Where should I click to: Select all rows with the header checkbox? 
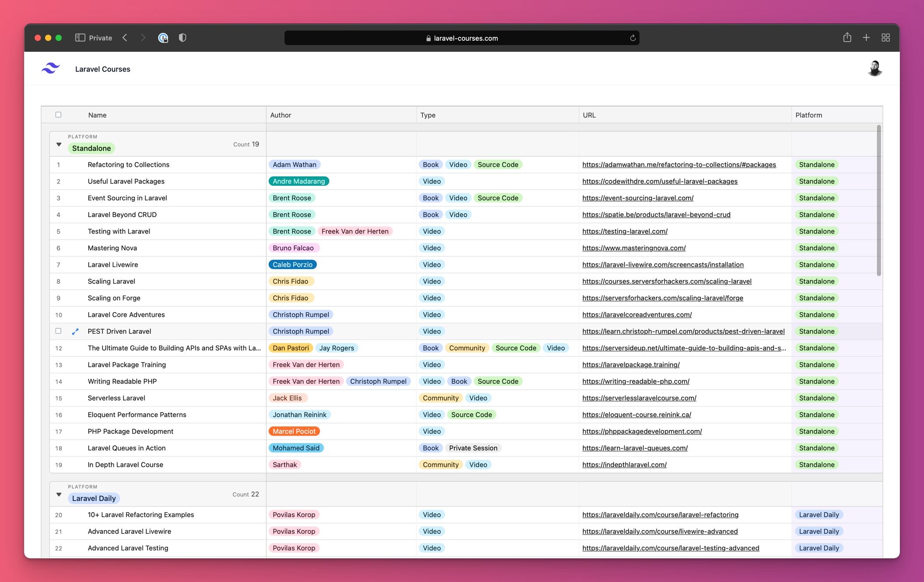click(x=59, y=114)
